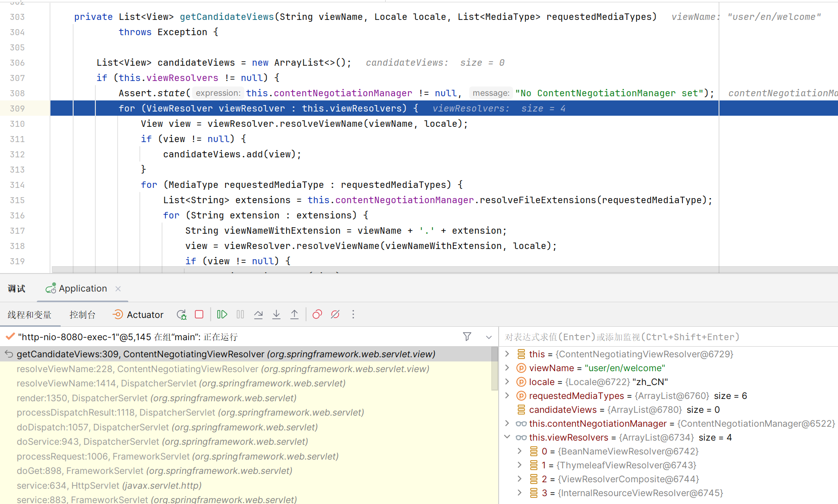Click the Rerun Application debug icon
The image size is (838, 504).
[x=181, y=315]
